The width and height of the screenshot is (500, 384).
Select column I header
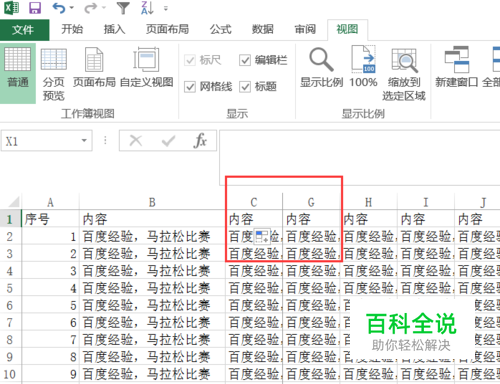pyautogui.click(x=426, y=202)
